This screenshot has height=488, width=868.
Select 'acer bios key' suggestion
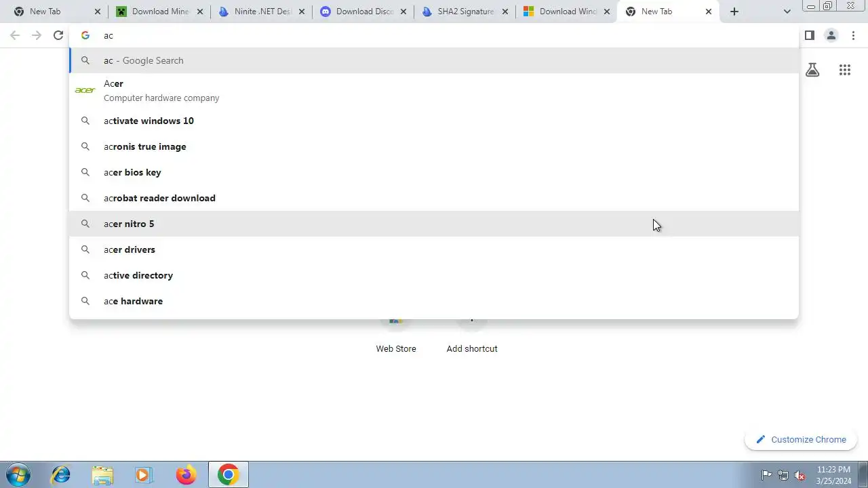click(434, 172)
